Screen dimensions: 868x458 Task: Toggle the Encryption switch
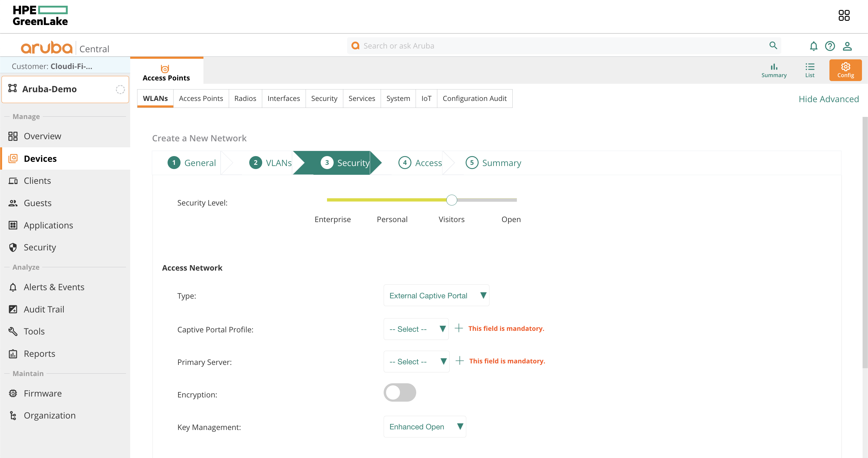[x=400, y=392]
